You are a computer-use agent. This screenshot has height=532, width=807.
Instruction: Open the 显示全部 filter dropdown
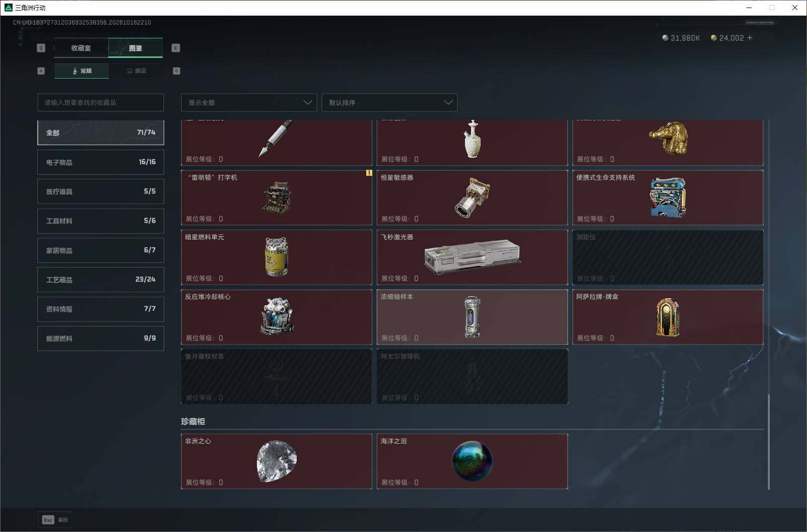[x=249, y=102]
